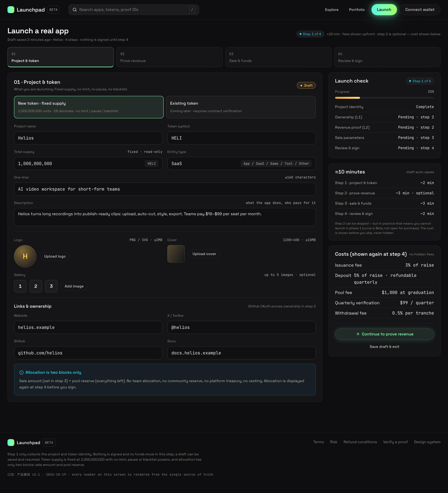The height and width of the screenshot is (493, 448).
Task: Click the Launch check progress bar
Action: click(x=384, y=98)
